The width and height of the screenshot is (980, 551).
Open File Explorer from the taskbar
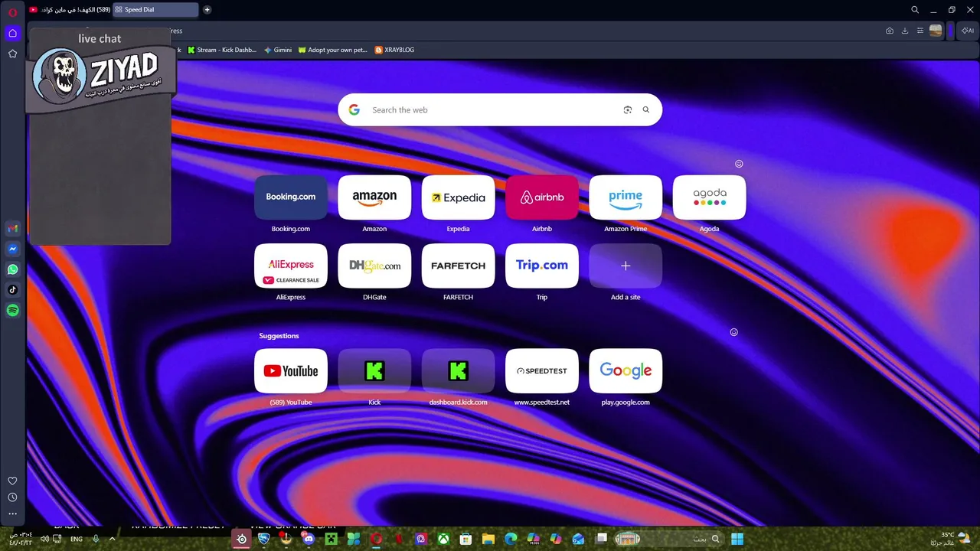click(x=488, y=539)
